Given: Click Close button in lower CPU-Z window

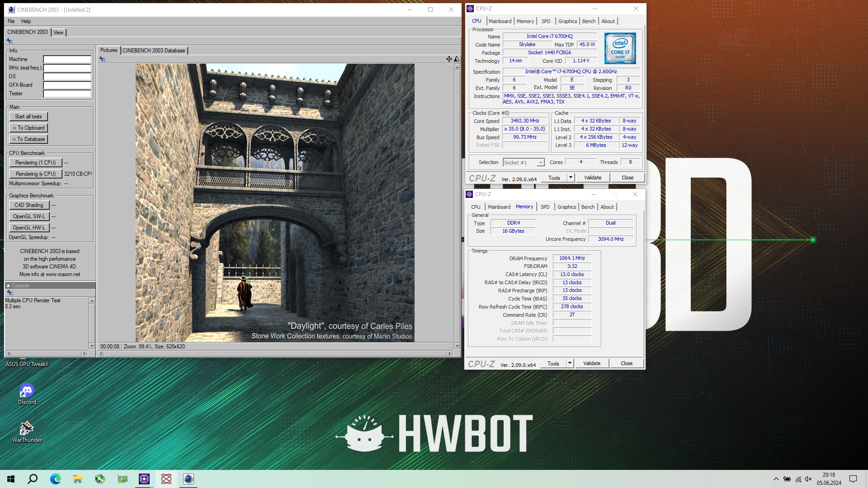Looking at the screenshot, I should point(627,363).
